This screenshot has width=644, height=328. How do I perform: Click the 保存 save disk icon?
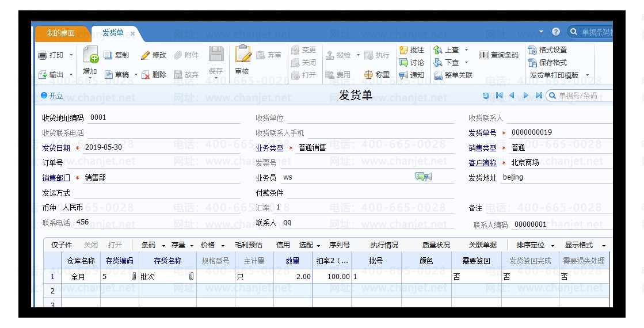216,54
